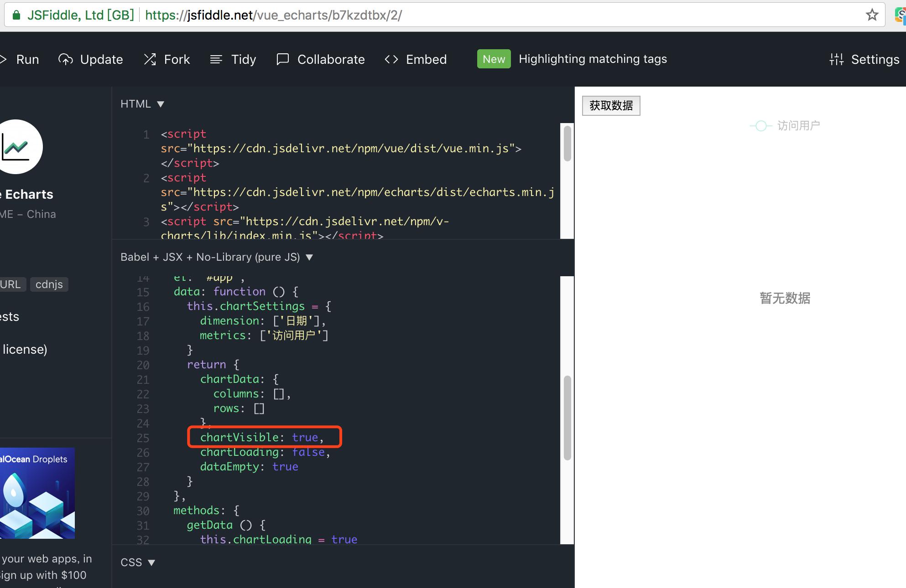Click the 获取数据 button
906x588 pixels.
(x=611, y=105)
